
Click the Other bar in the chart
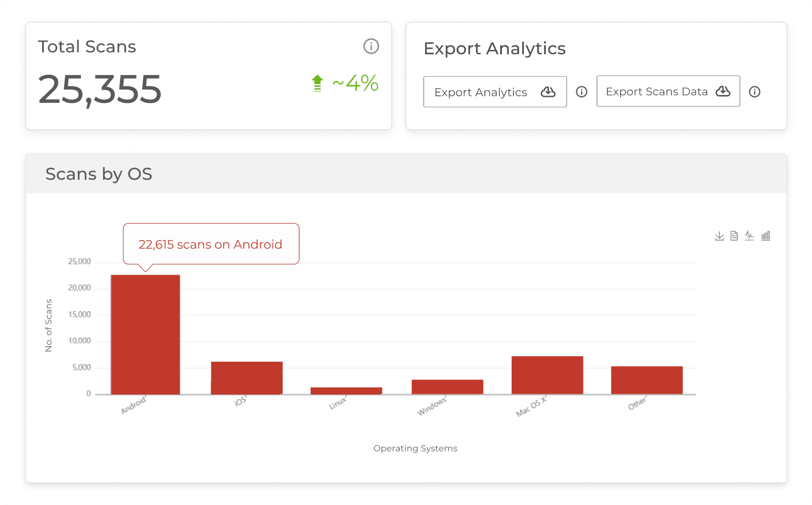(646, 380)
